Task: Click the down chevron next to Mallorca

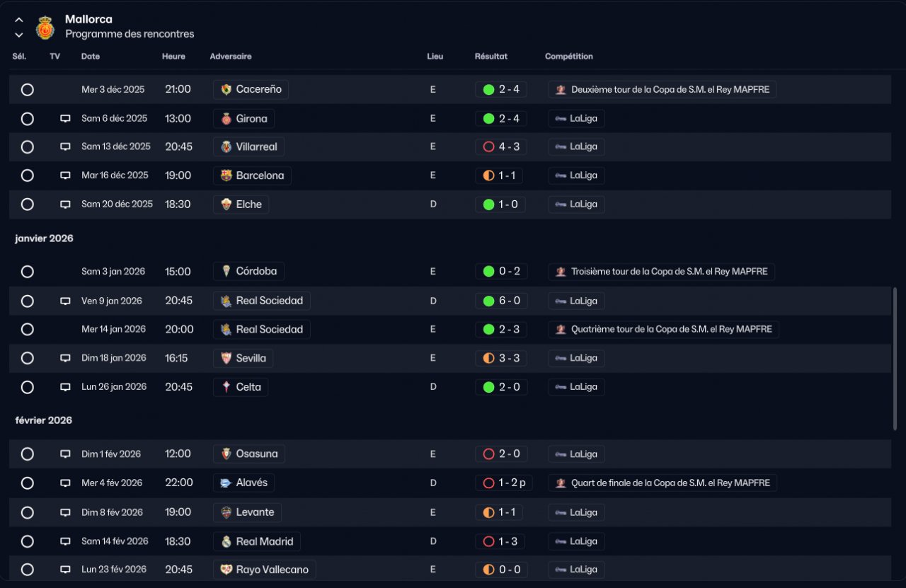Action: pos(19,35)
